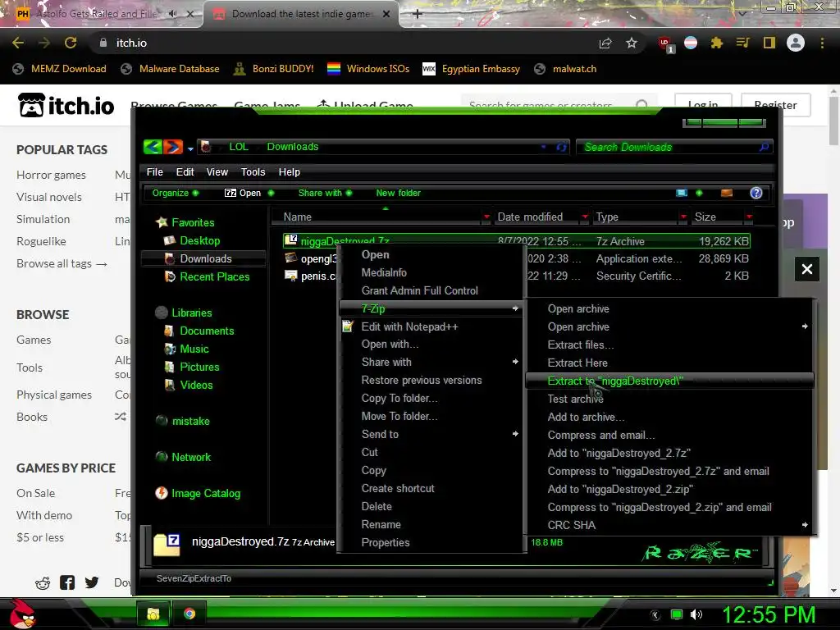
Task: Click the Explorer forward arrow button
Action: point(172,146)
